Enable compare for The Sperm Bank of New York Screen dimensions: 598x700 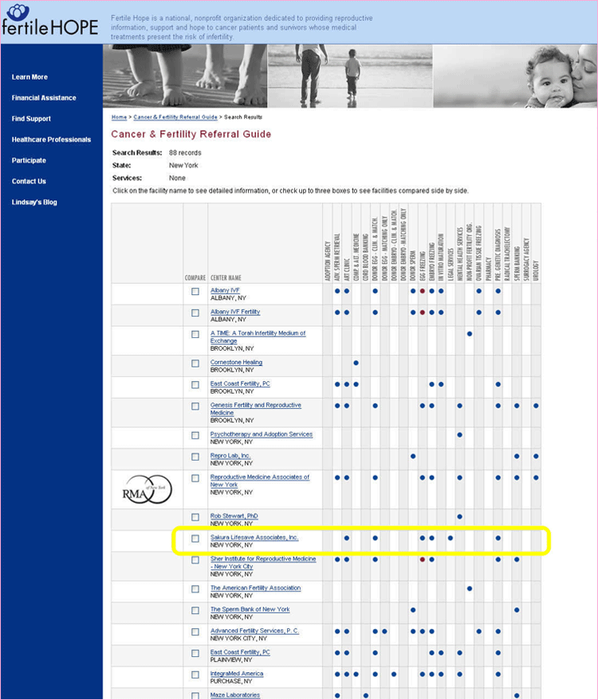coord(195,610)
